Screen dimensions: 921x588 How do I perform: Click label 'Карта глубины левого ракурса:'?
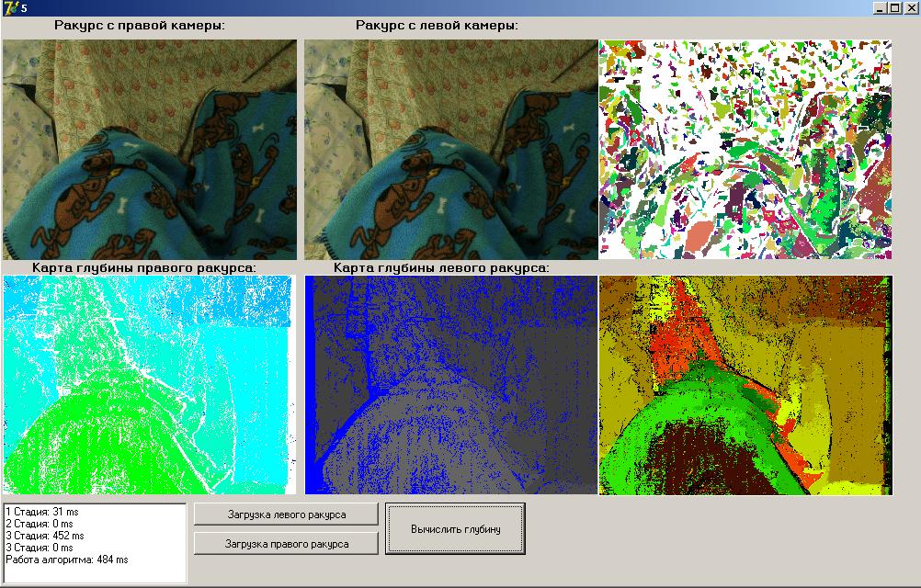point(441,267)
